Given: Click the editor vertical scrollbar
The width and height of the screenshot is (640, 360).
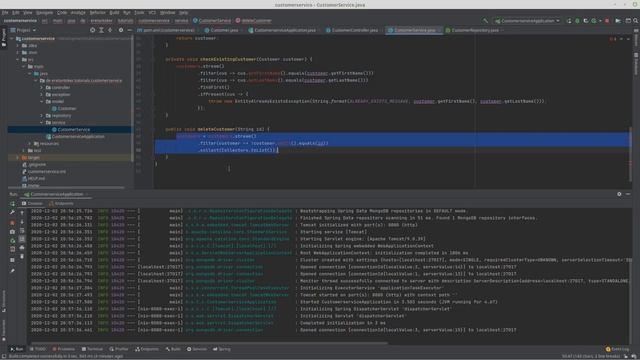Looking at the screenshot, I should click(630, 153).
